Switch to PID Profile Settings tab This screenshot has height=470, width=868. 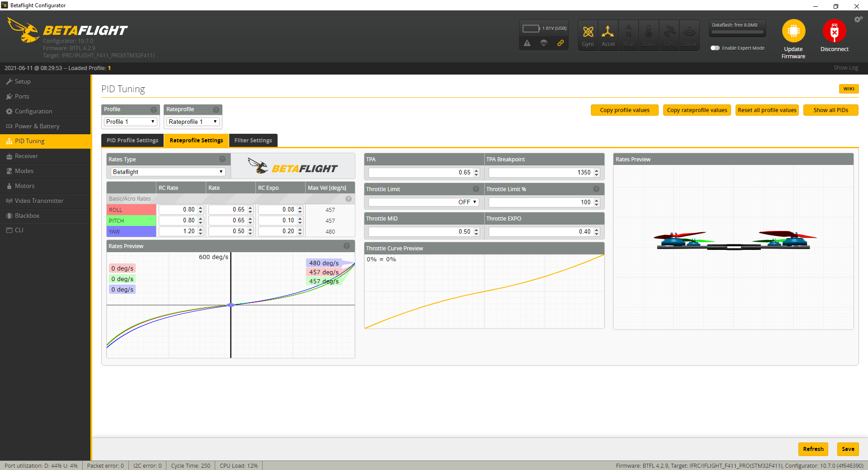132,141
